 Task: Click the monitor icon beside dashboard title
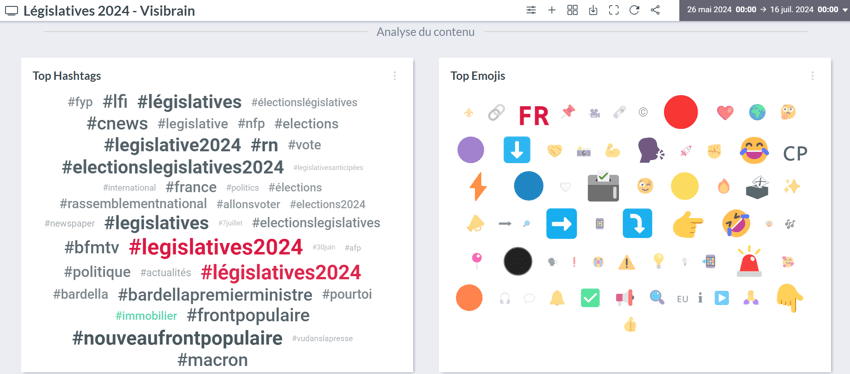pyautogui.click(x=11, y=11)
